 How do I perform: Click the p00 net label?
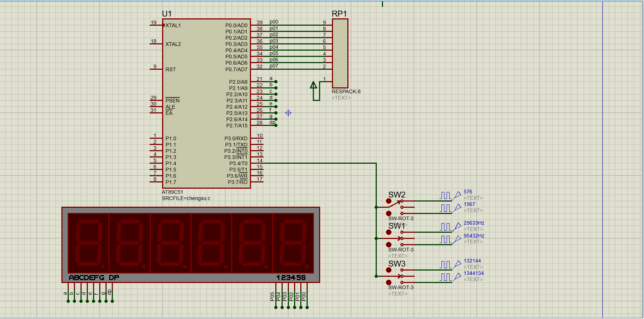274,22
